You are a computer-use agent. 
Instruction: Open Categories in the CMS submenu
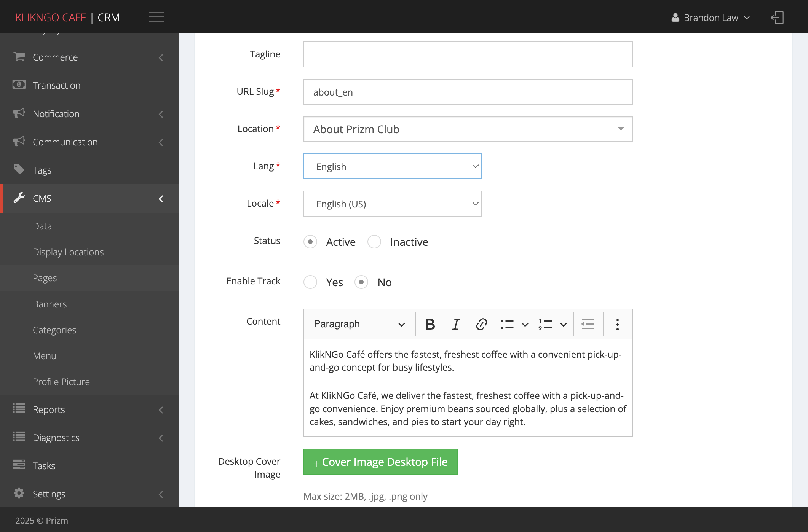pos(89,330)
